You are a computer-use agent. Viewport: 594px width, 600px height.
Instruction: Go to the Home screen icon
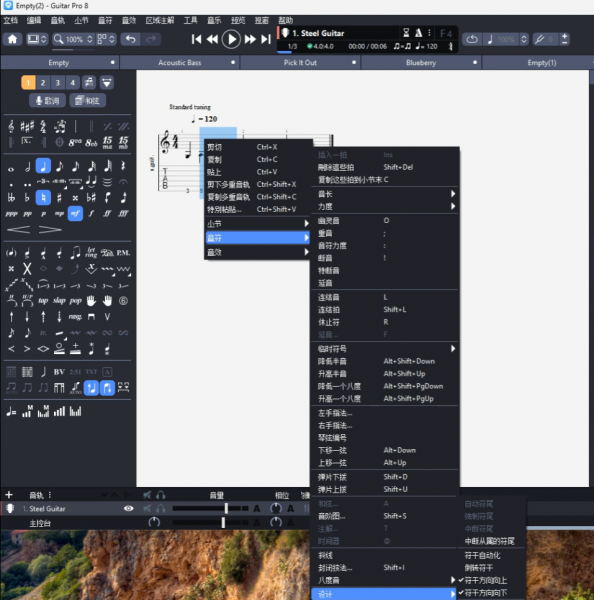pyautogui.click(x=12, y=39)
